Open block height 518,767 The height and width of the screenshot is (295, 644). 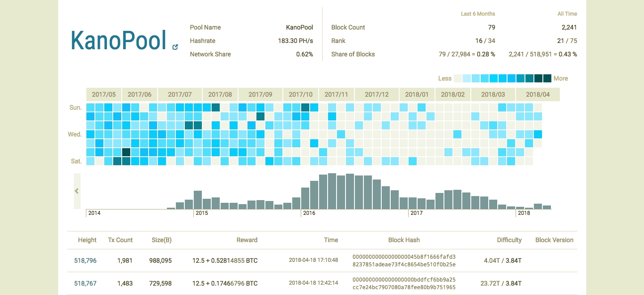pos(85,283)
